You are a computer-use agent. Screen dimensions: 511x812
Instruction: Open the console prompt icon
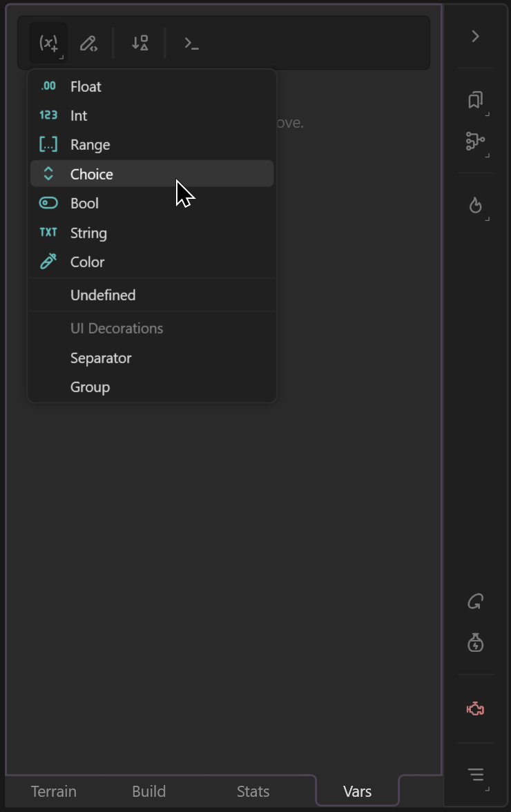tap(191, 43)
